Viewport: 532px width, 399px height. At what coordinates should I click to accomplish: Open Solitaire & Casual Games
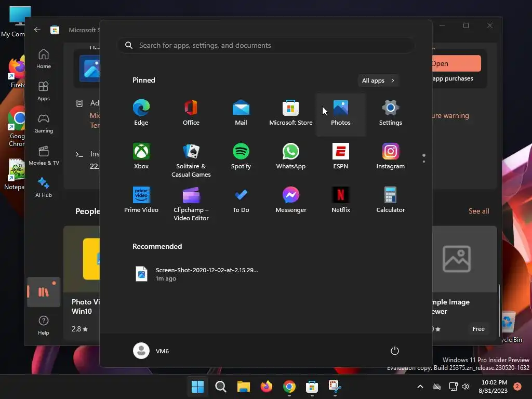[191, 161]
